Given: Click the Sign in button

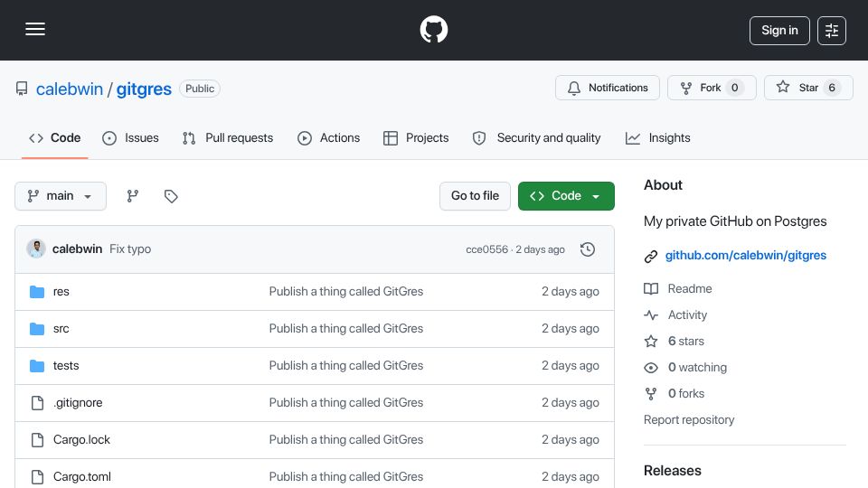Looking at the screenshot, I should 779,31.
